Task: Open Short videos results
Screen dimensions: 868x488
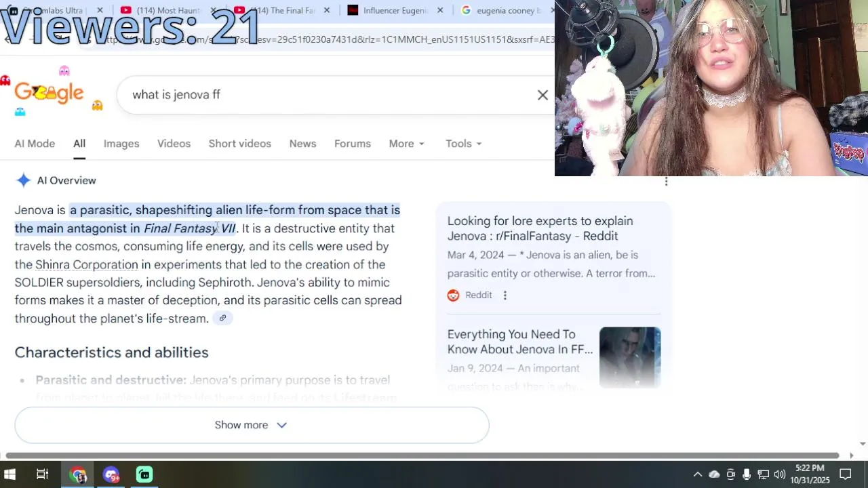Action: [x=239, y=144]
